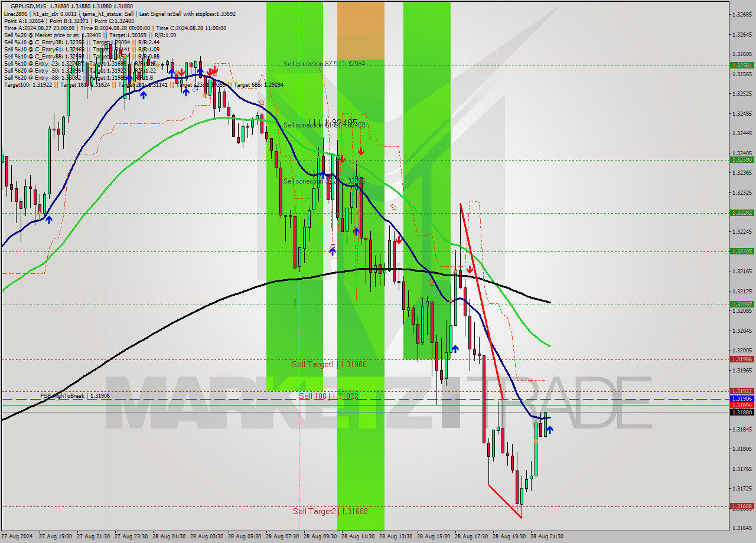The width and height of the screenshot is (756, 543).
Task: Click the green 1.32205 price tag
Action: coord(742,251)
